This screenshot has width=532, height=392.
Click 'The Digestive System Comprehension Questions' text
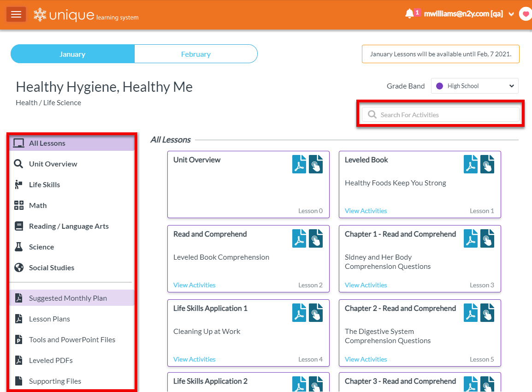tap(388, 336)
